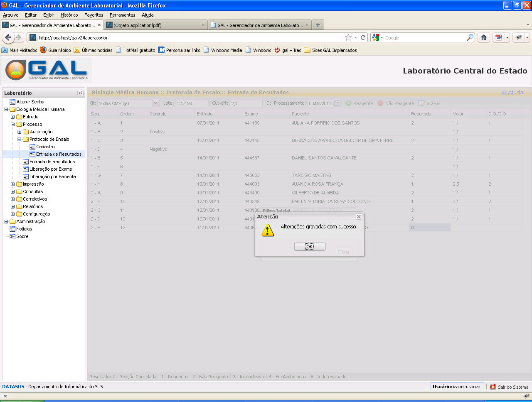Close the Atenção dialog with the X
This screenshot has height=402, width=532.
359,216
